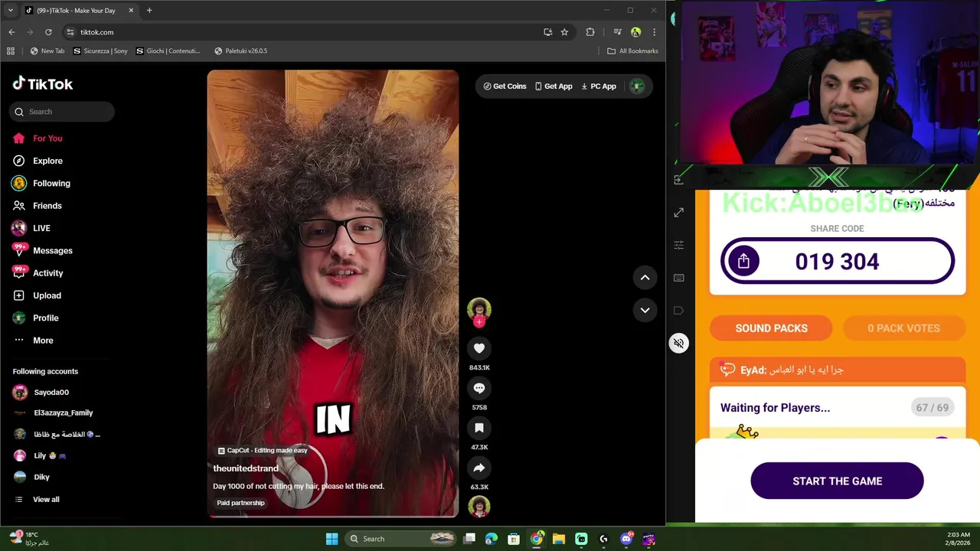Open the Activity notifications

38,272
